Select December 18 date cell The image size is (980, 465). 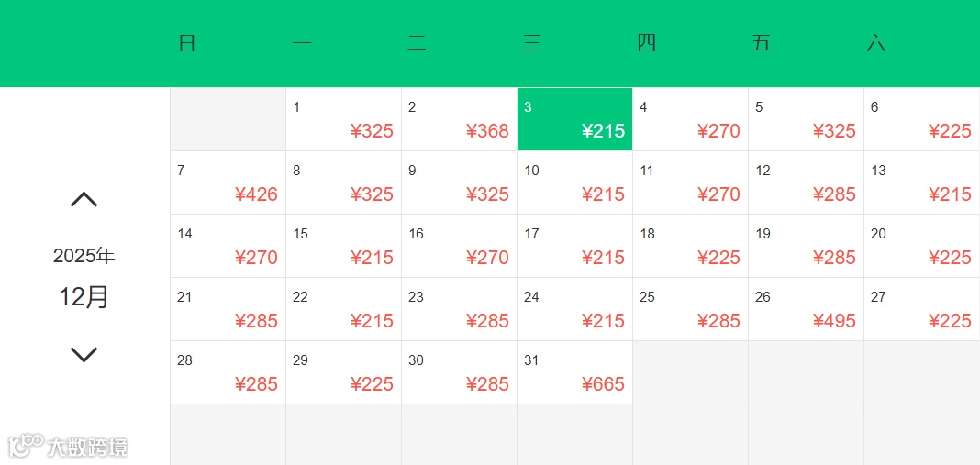(691, 246)
